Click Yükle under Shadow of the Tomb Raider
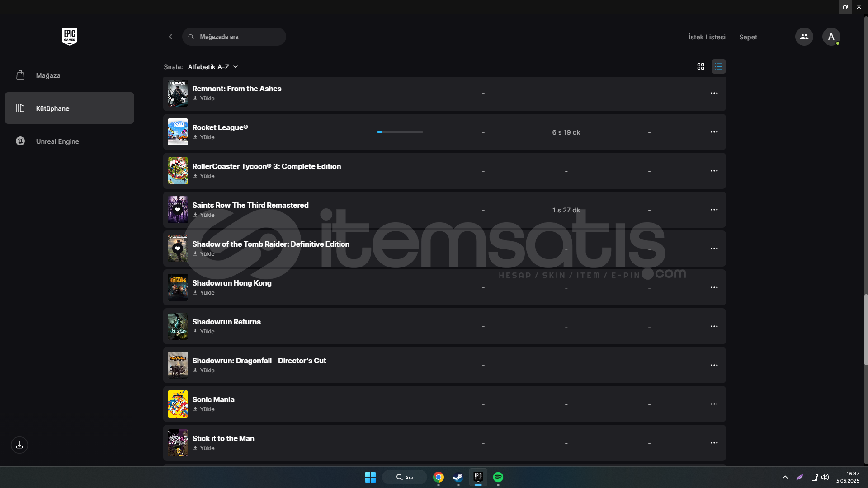This screenshot has height=488, width=868. coord(204,254)
